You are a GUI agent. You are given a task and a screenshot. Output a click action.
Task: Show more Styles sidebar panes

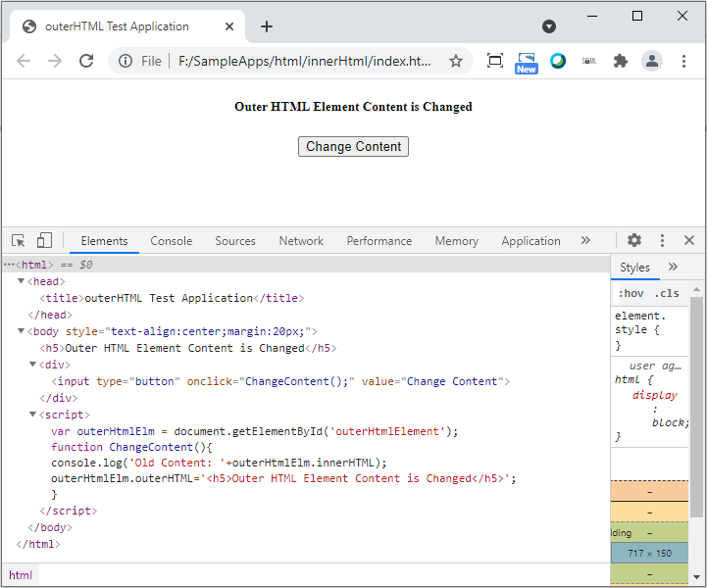(x=673, y=267)
